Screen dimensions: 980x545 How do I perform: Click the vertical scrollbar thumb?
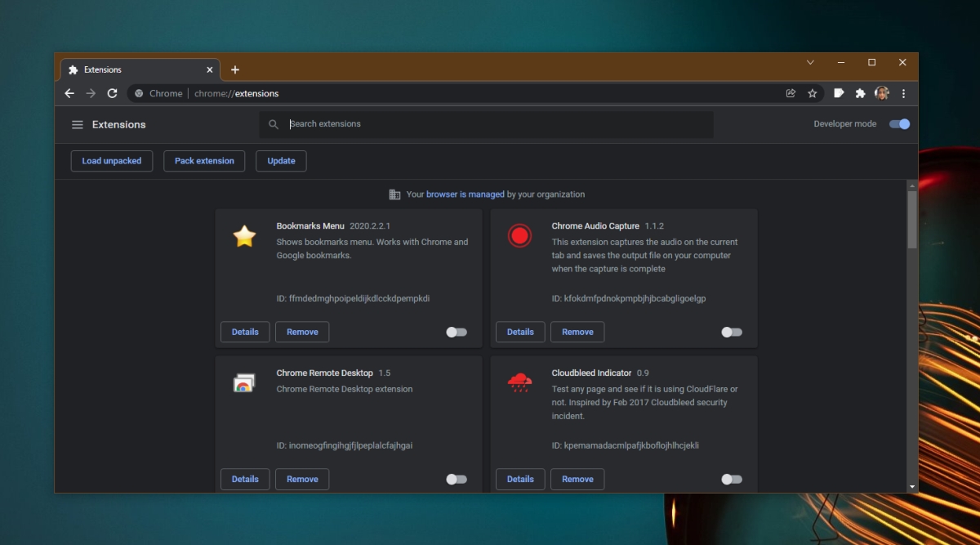pyautogui.click(x=912, y=219)
